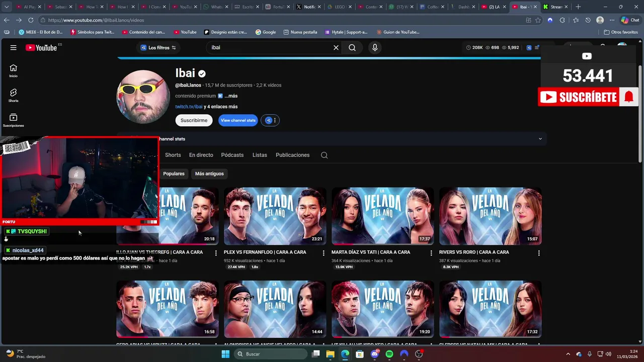Open File Explorer from taskbar

tap(330, 354)
